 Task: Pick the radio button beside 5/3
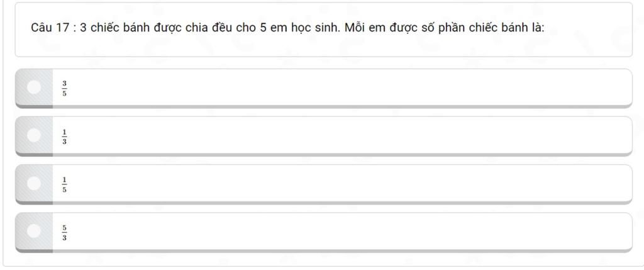coord(34,231)
